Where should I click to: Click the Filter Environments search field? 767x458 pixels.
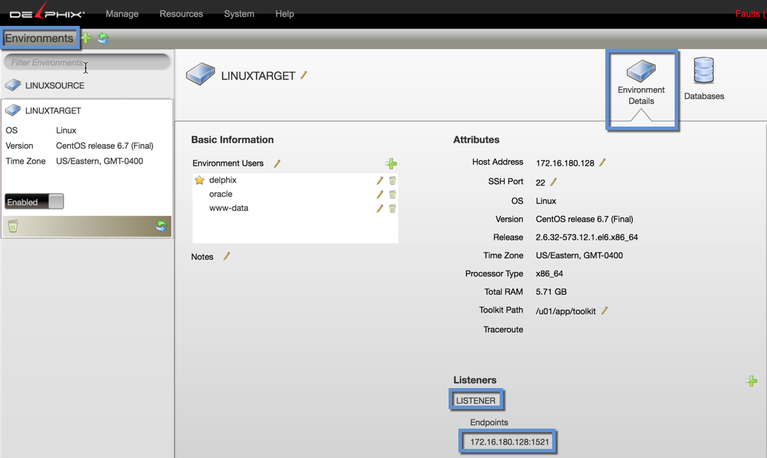tap(87, 62)
